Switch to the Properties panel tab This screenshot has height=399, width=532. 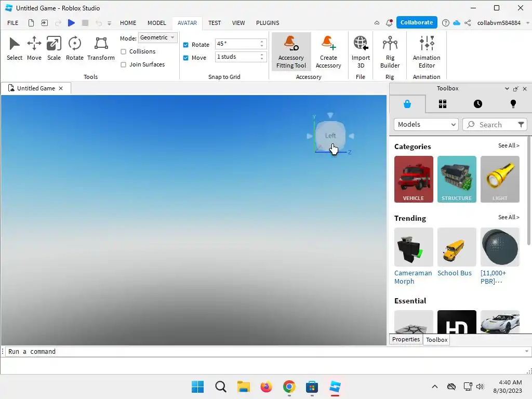406,339
